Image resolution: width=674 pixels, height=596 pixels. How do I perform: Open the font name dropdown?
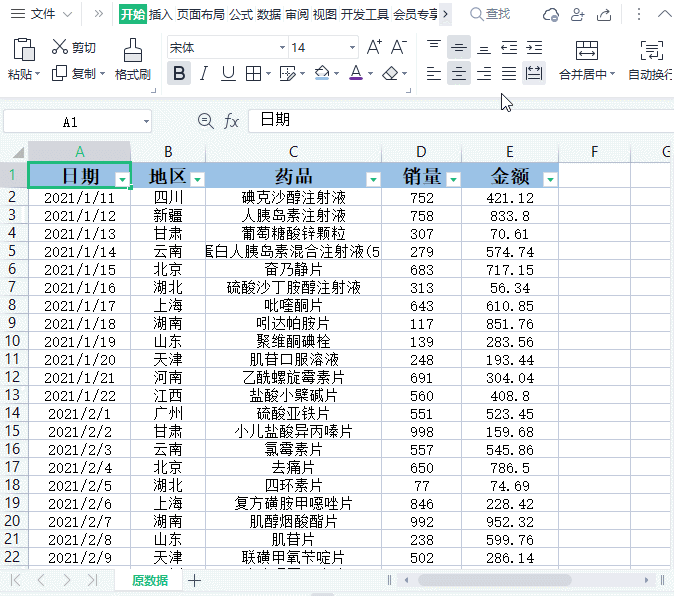278,47
